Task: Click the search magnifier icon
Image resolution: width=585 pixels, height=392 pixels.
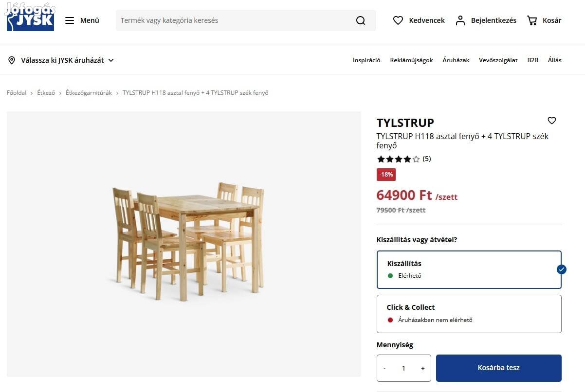Action: click(x=360, y=20)
